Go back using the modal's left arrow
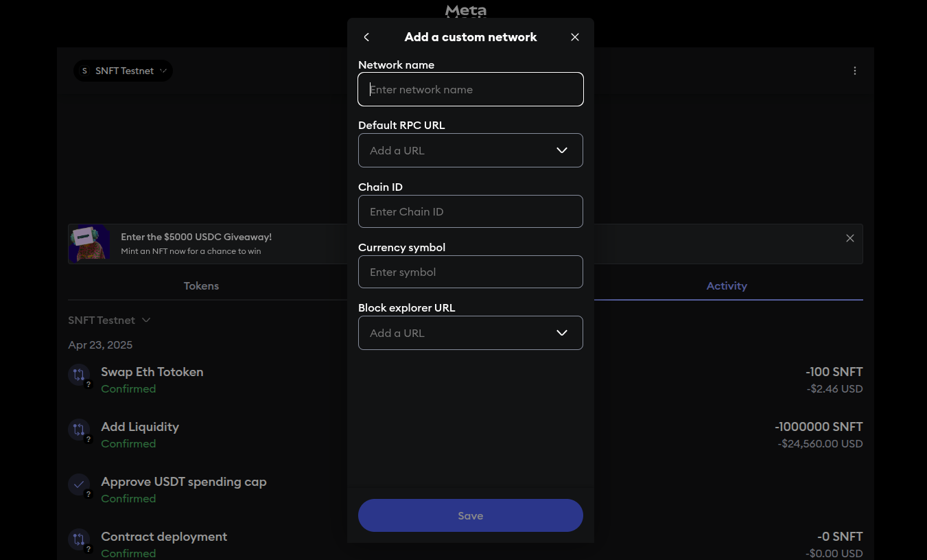This screenshot has width=927, height=560. pyautogui.click(x=366, y=37)
